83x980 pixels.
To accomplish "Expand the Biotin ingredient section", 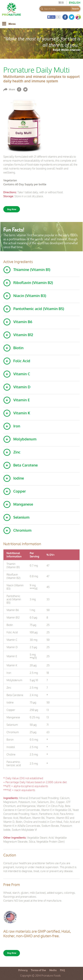I will click(x=41, y=348).
